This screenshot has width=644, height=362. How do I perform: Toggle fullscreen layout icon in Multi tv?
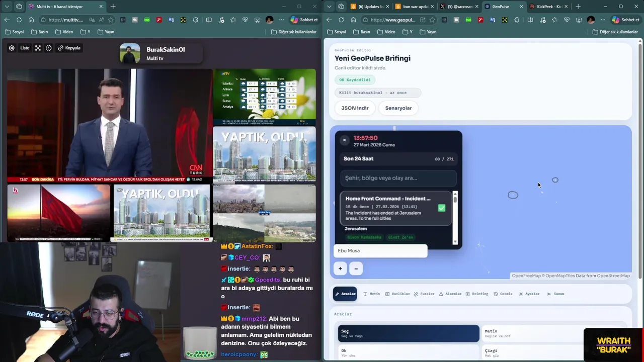tap(38, 48)
